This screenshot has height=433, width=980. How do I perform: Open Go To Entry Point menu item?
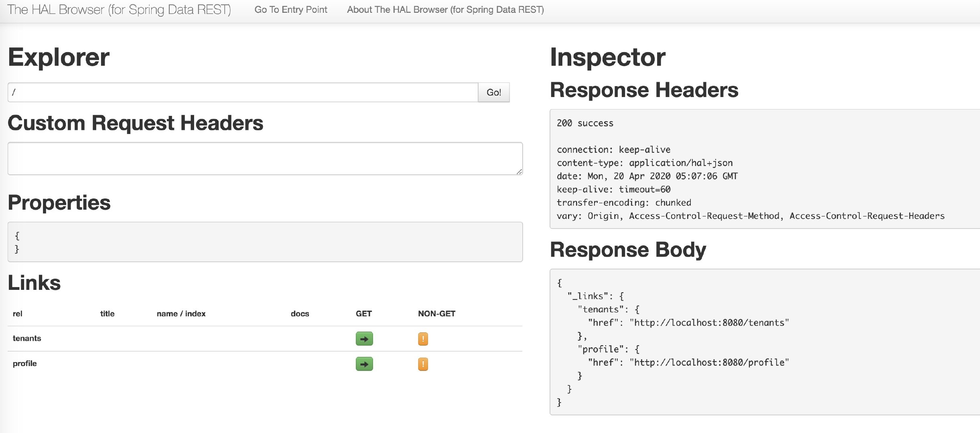tap(290, 10)
